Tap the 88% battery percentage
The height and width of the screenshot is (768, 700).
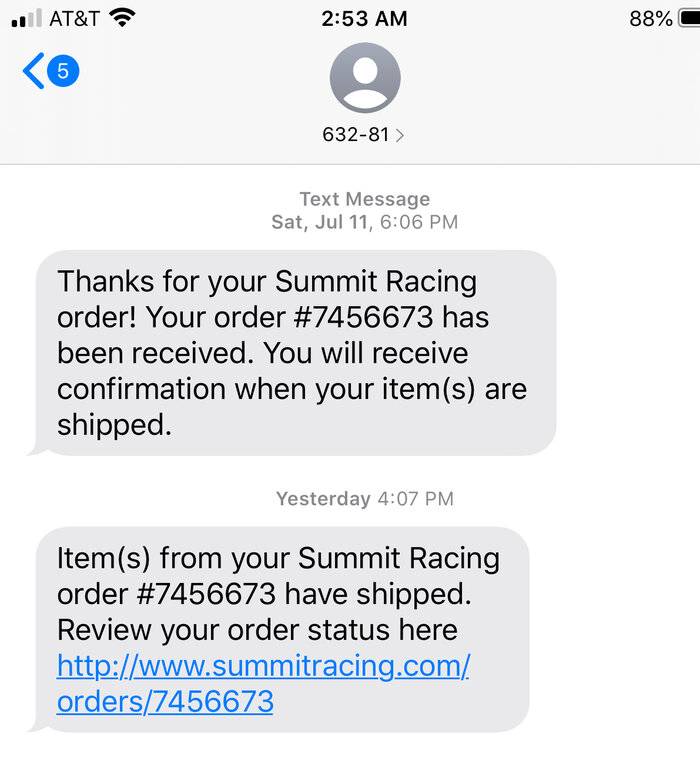coord(651,18)
